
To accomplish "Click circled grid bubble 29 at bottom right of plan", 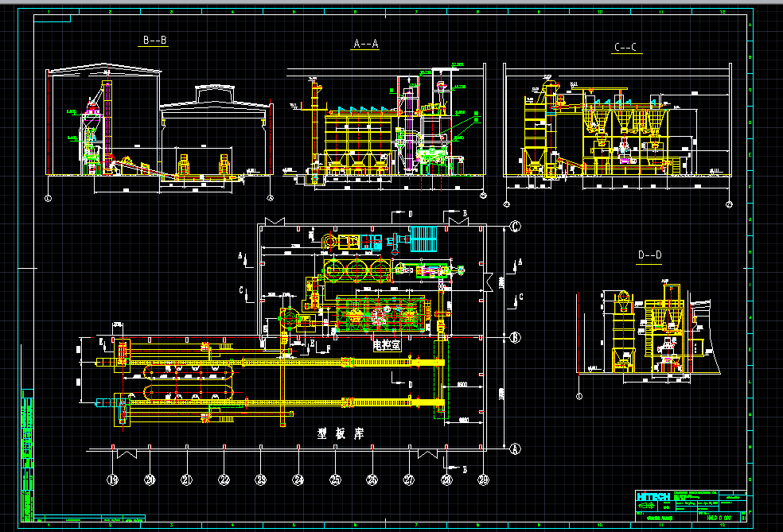I will (x=483, y=478).
